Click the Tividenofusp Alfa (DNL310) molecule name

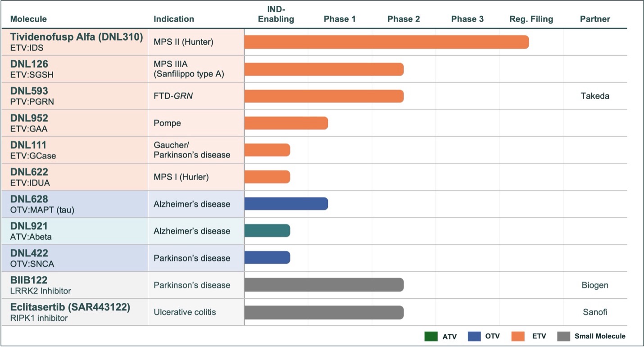point(77,37)
